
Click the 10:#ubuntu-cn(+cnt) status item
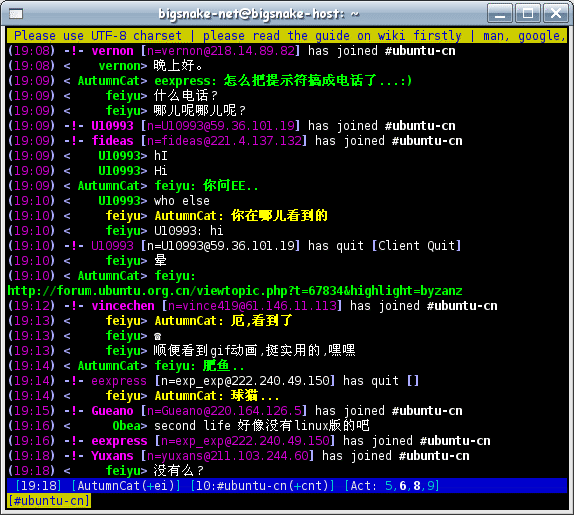click(x=262, y=486)
